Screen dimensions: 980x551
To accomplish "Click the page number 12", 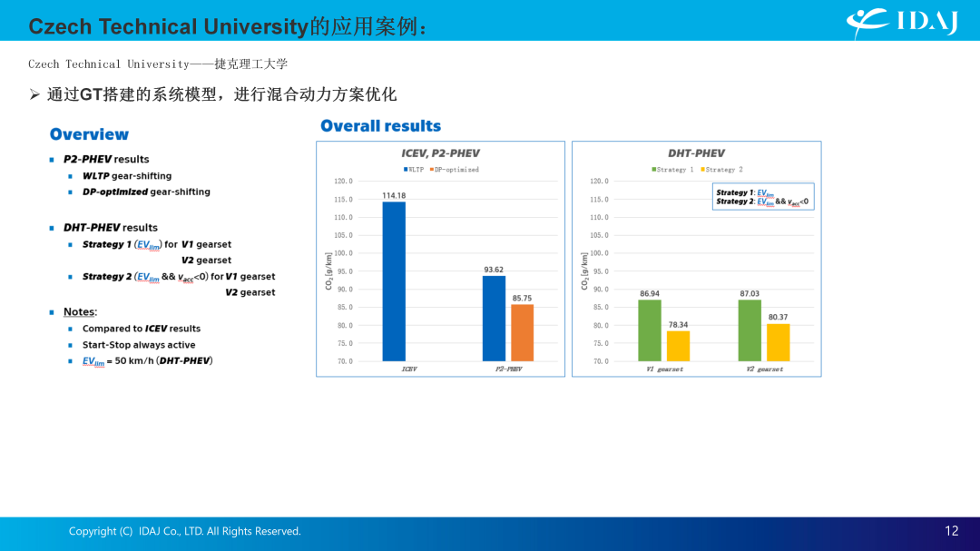I will [951, 531].
